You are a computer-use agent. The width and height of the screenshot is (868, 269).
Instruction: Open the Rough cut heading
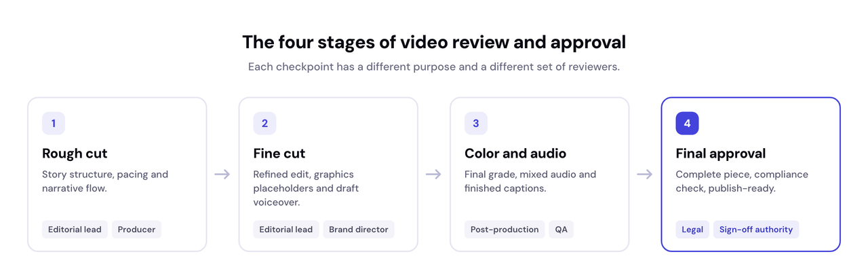click(x=75, y=154)
